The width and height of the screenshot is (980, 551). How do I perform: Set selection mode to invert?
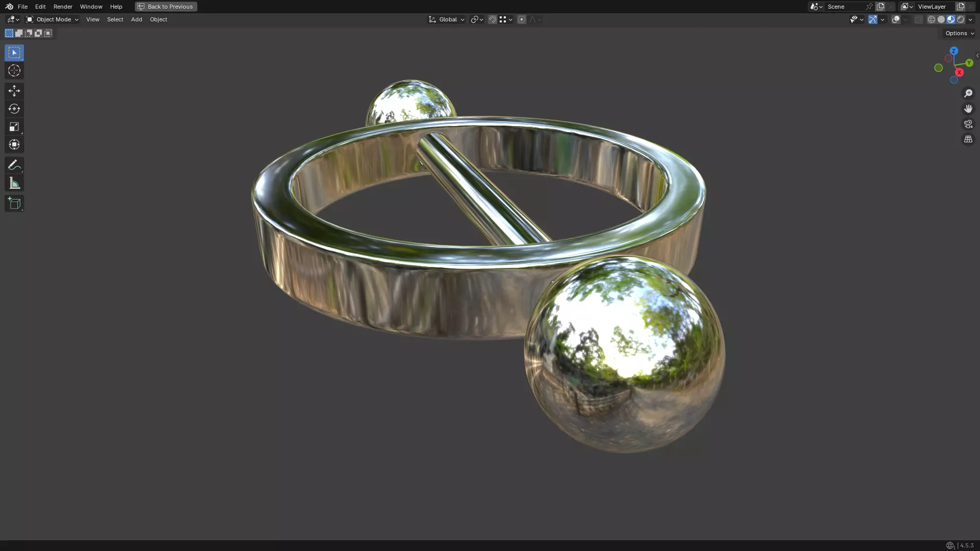[38, 33]
